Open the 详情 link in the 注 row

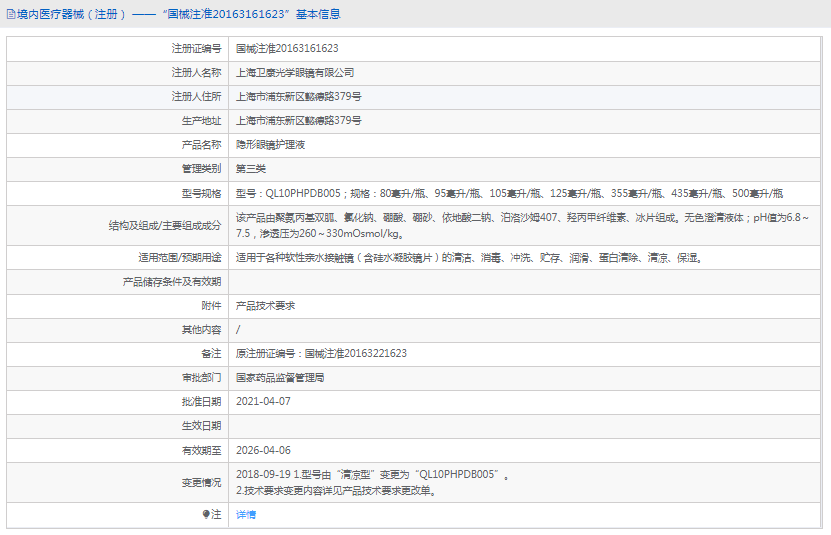[246, 514]
